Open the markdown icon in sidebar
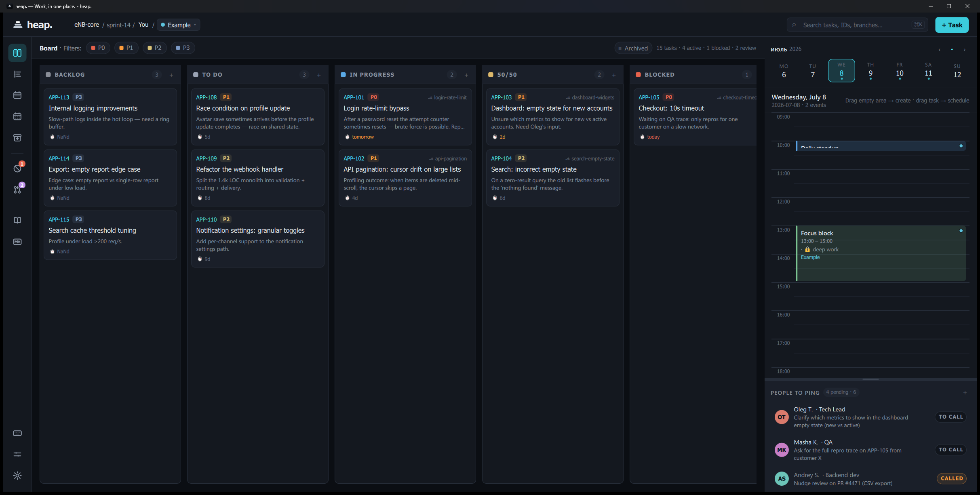Image resolution: width=980 pixels, height=495 pixels. [17, 242]
